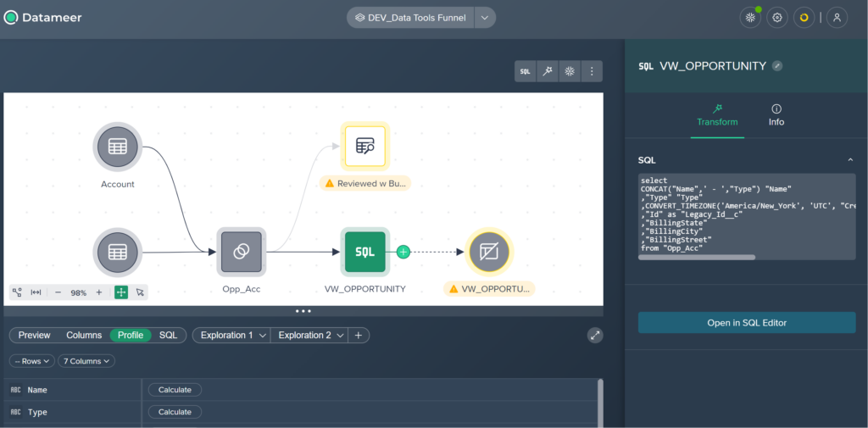
Task: Select the Reviewed w Bu... exploration node
Action: point(364,147)
